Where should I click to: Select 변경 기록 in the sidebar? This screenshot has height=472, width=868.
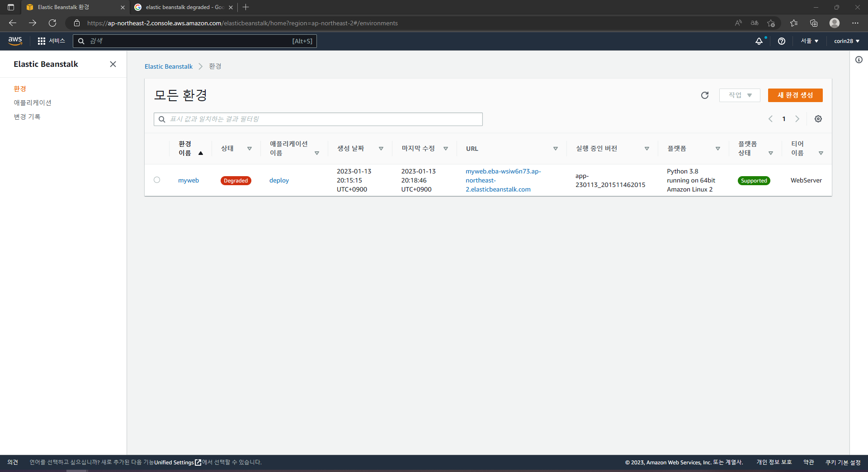pyautogui.click(x=27, y=117)
